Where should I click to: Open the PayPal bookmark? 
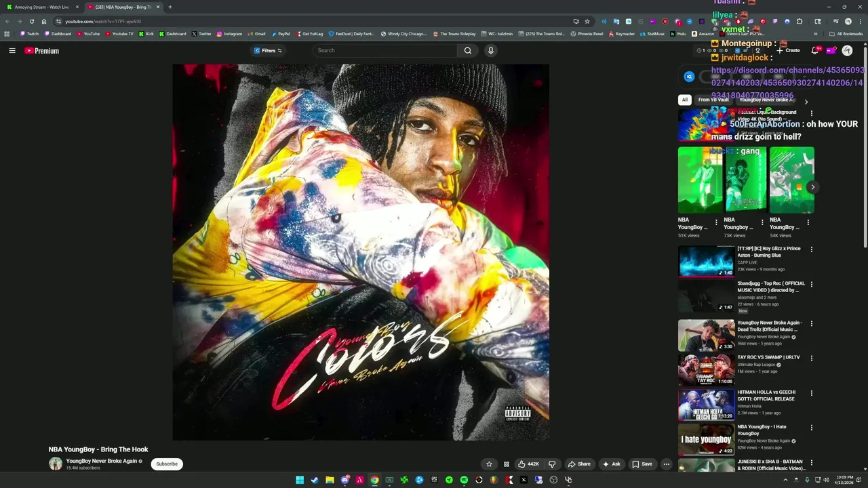[281, 34]
